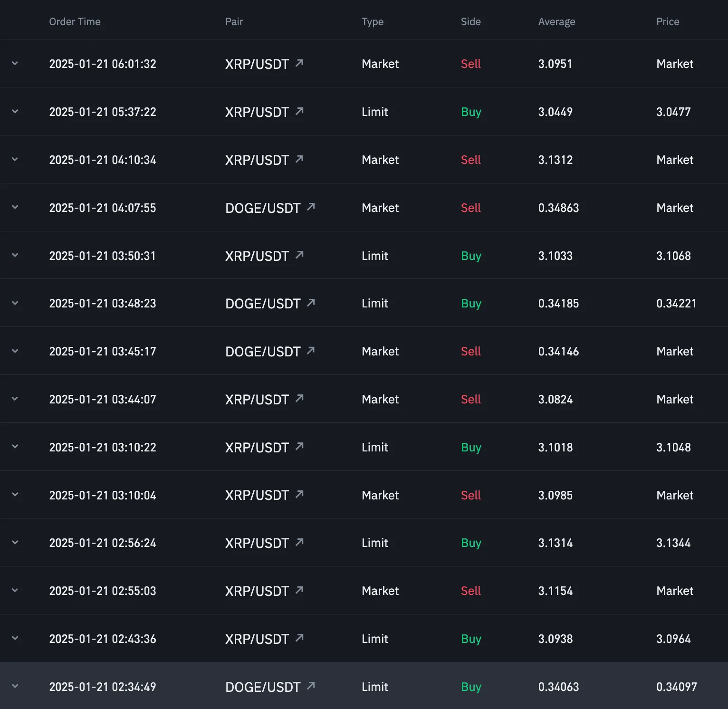Viewport: 728px width, 709px height.
Task: Open the XRP/USDT pair link at 06:01:32
Action: 257,64
